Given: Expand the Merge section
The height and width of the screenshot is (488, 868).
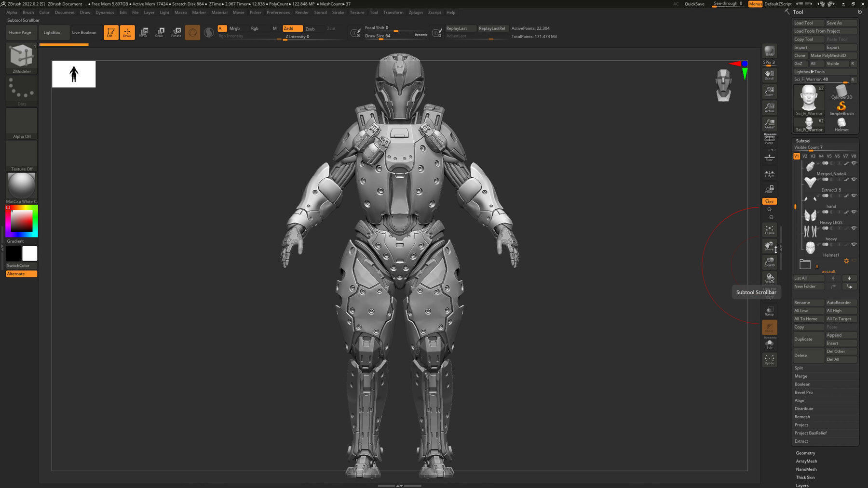Looking at the screenshot, I should click(800, 376).
